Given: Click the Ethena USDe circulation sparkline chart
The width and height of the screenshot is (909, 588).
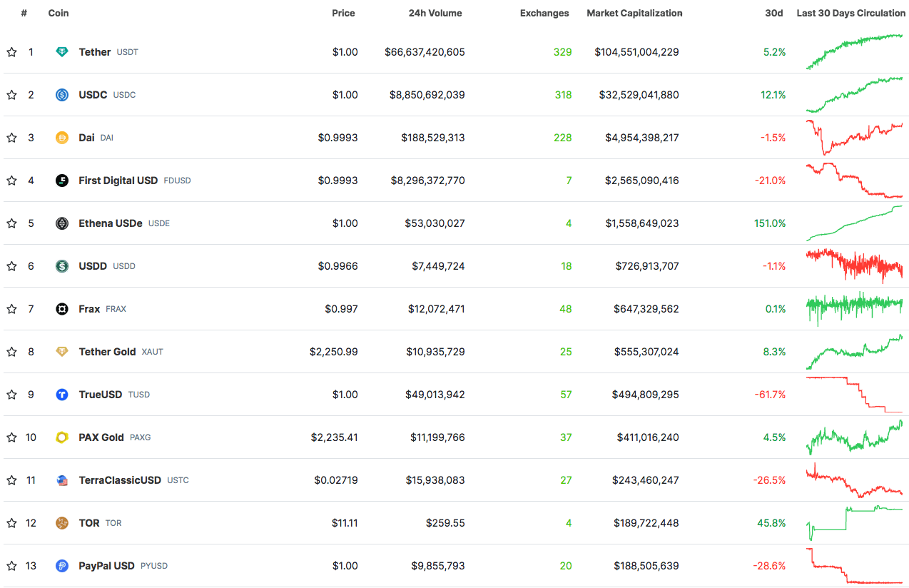Looking at the screenshot, I should pyautogui.click(x=854, y=223).
